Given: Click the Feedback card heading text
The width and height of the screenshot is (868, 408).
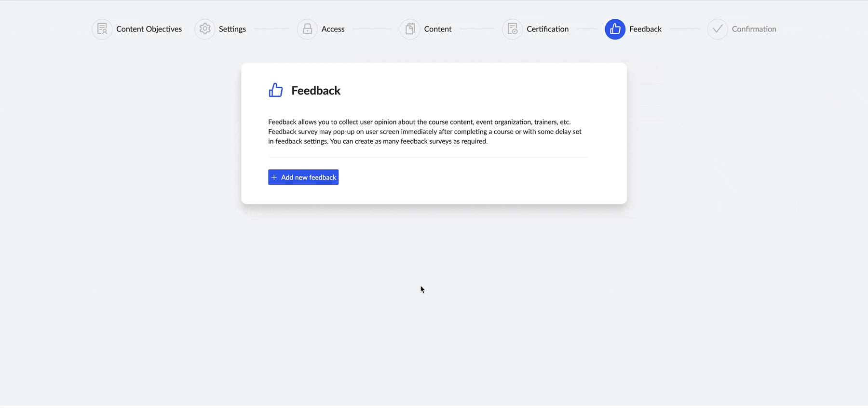Looking at the screenshot, I should (x=316, y=91).
